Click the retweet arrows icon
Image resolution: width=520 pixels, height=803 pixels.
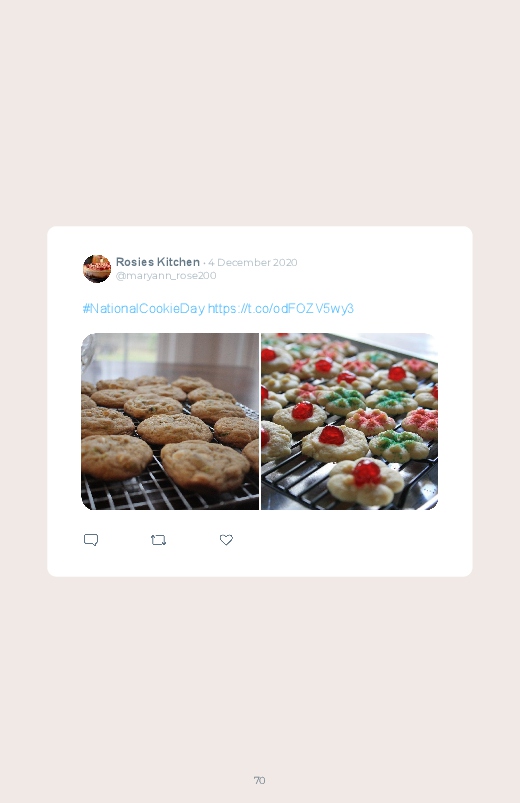tap(158, 540)
